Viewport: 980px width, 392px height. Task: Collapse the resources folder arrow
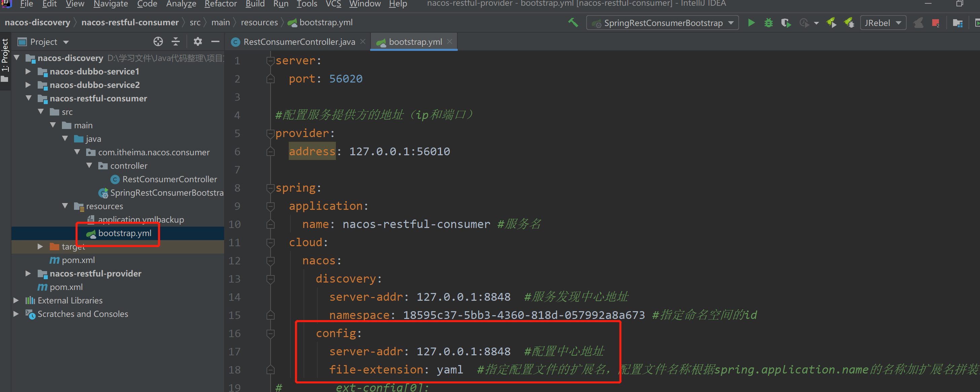click(65, 206)
